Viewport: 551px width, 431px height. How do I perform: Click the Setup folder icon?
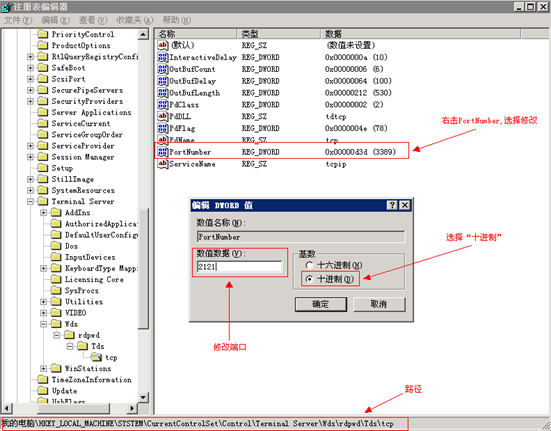coord(43,168)
